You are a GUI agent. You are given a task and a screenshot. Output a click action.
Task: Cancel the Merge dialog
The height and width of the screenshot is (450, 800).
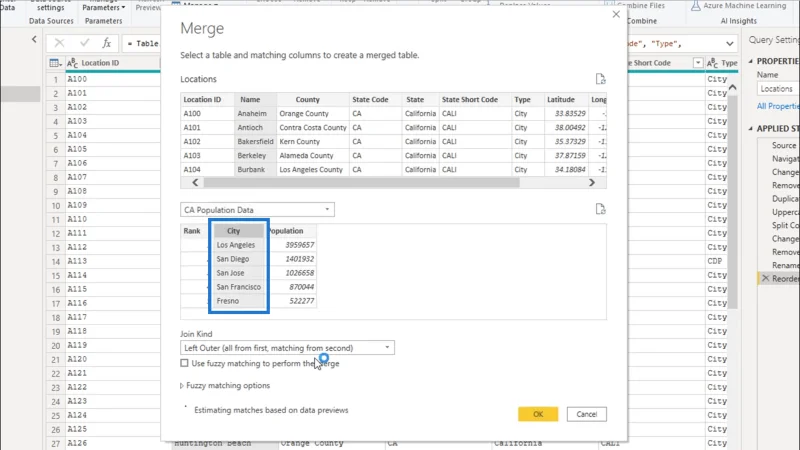coord(586,414)
